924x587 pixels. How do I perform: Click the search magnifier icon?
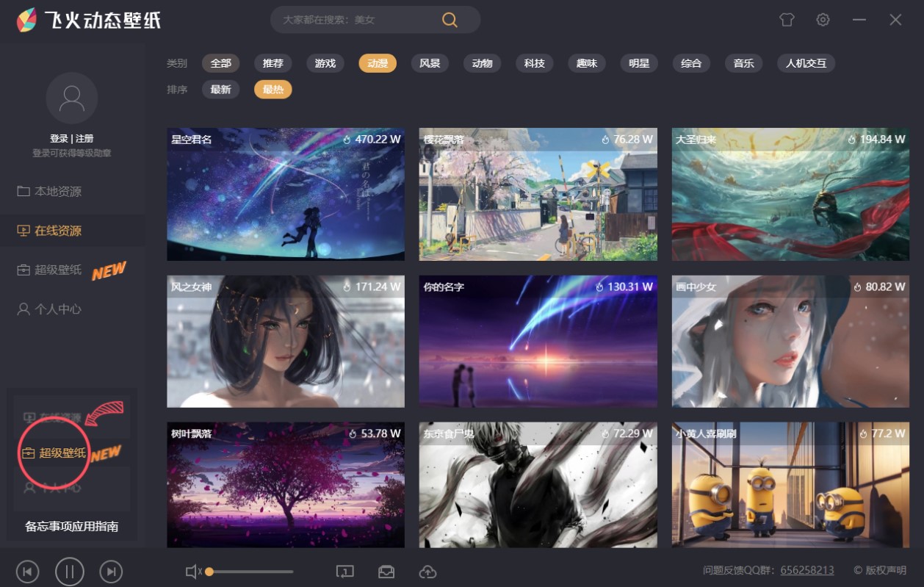(450, 20)
